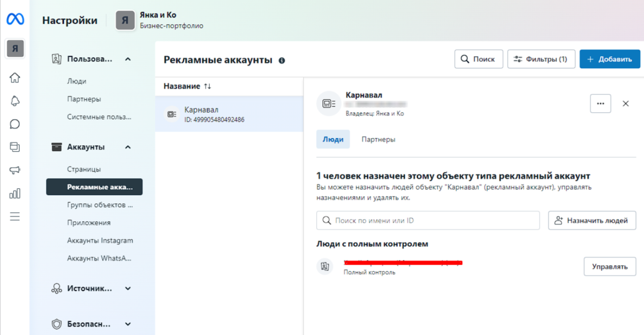Viewport: 644px width, 335px height.
Task: Open the hamburger all tools menu
Action: click(15, 216)
